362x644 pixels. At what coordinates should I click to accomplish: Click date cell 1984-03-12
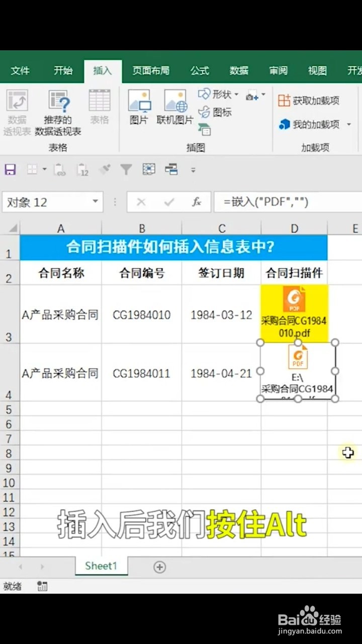pyautogui.click(x=222, y=315)
